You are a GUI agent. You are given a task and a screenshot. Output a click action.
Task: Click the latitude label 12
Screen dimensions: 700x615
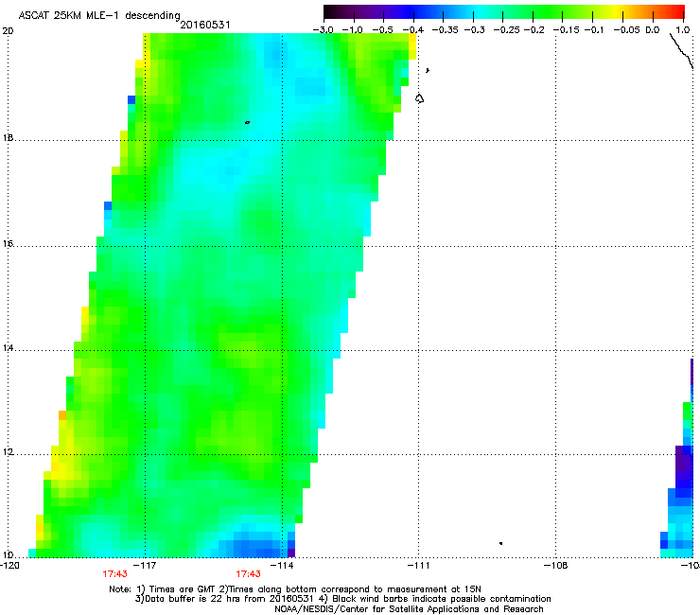click(x=8, y=452)
